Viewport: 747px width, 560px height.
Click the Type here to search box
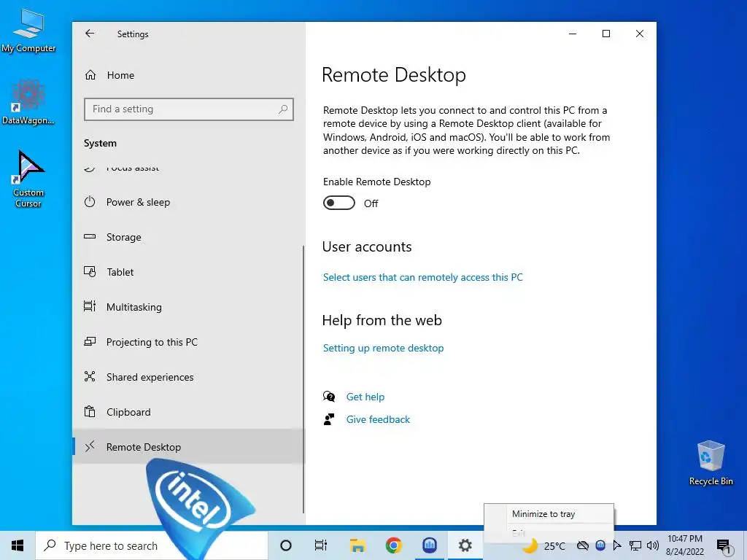tap(152, 545)
